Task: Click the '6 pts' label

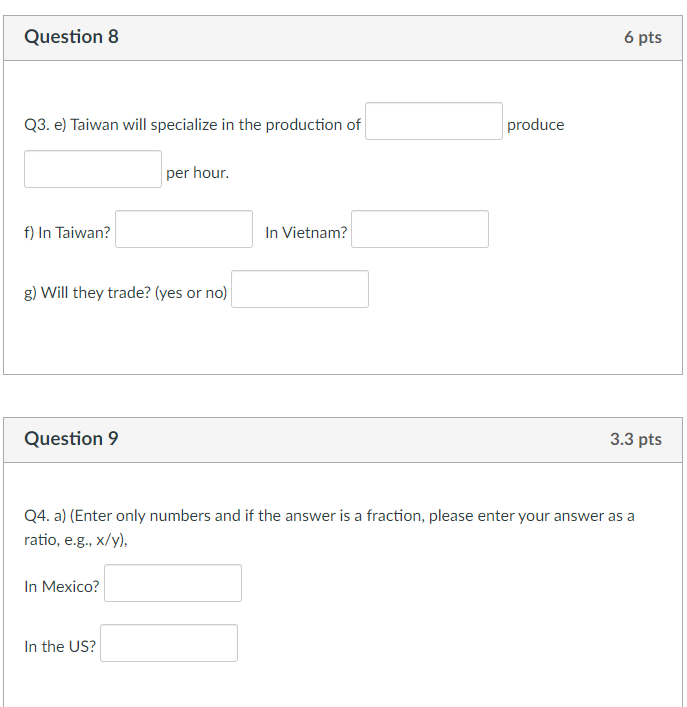Action: (x=643, y=37)
